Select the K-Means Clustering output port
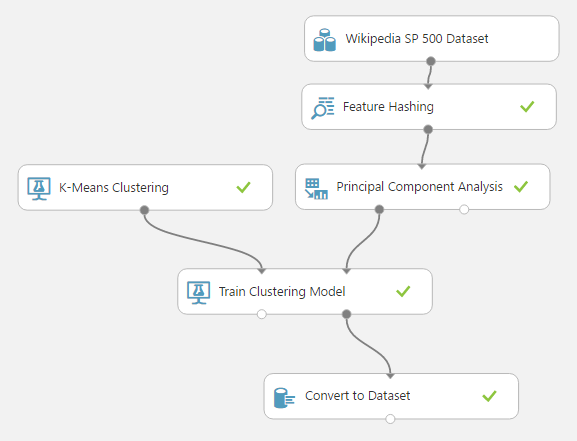Image resolution: width=577 pixels, height=441 pixels. click(x=145, y=210)
